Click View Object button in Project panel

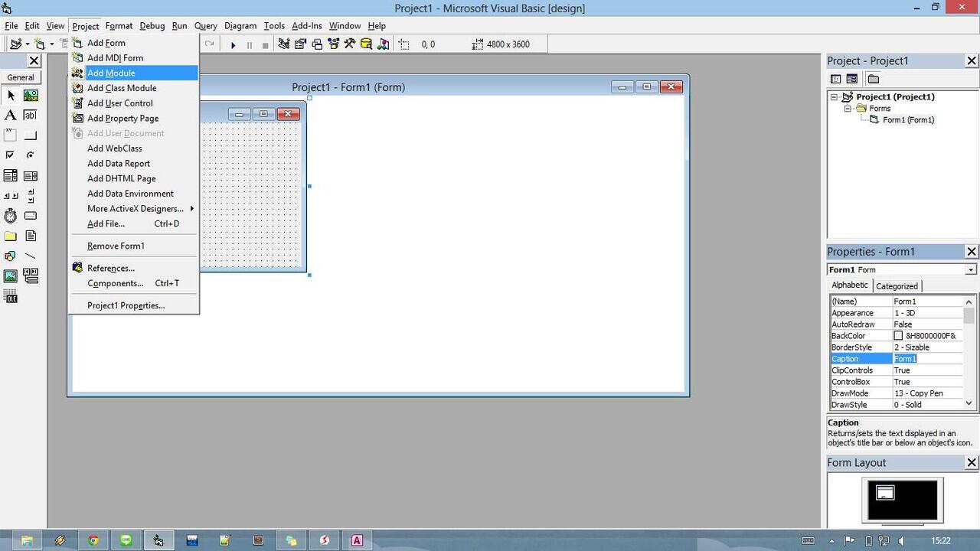click(851, 79)
